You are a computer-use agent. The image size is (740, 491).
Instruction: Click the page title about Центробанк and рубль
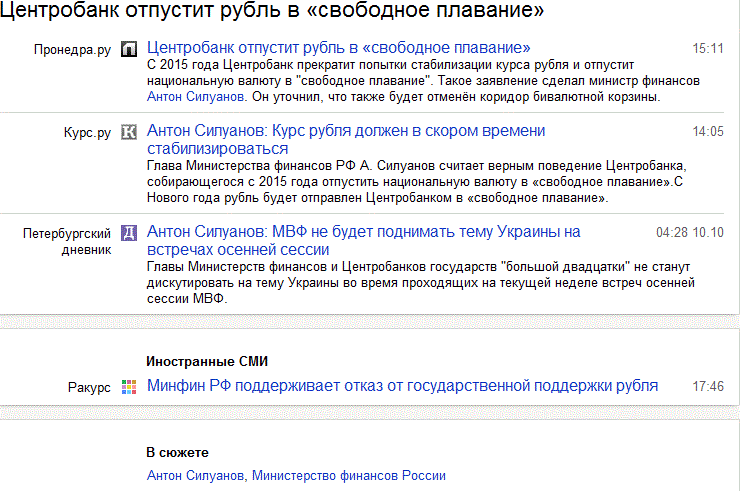coord(272,10)
